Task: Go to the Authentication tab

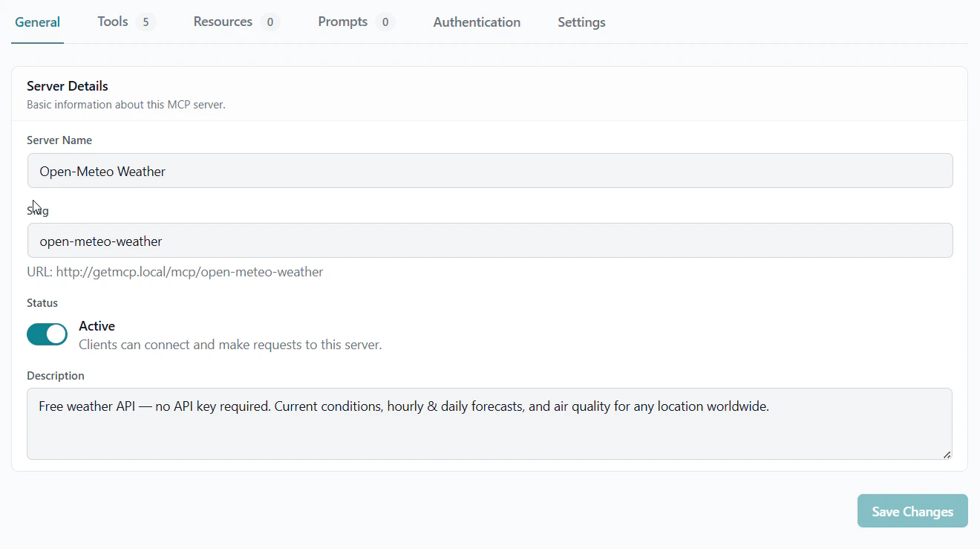Action: 477,22
